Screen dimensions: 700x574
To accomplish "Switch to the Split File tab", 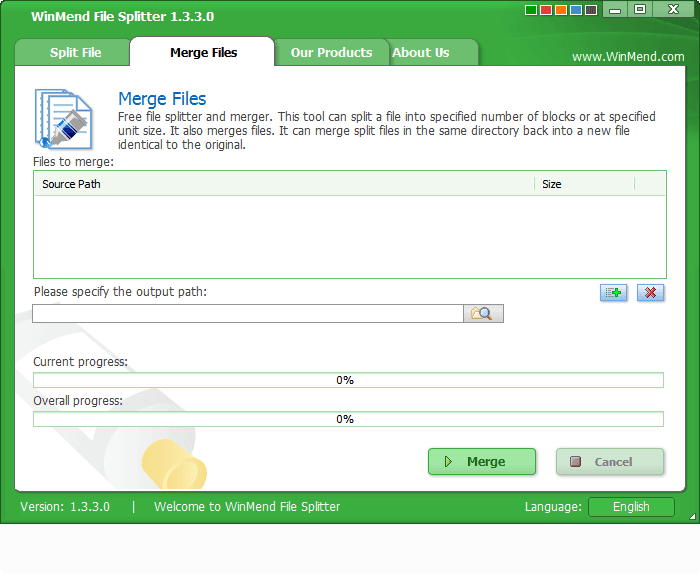I will [73, 53].
